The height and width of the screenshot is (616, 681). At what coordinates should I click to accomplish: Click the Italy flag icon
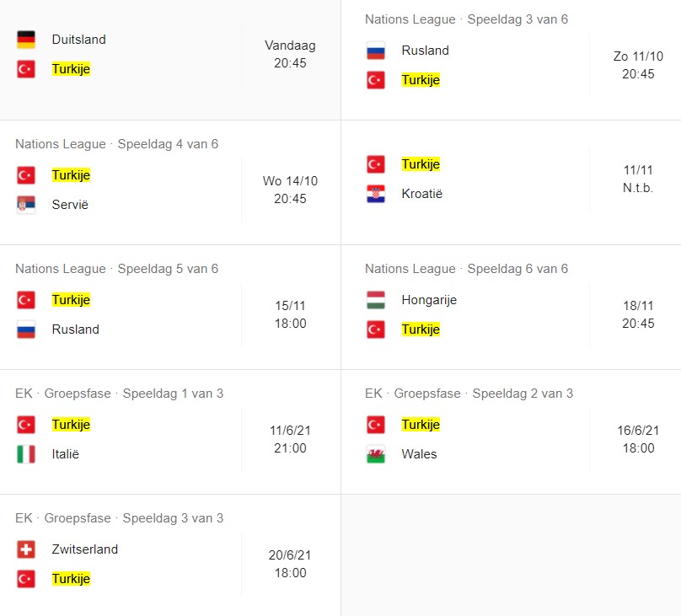tap(26, 454)
